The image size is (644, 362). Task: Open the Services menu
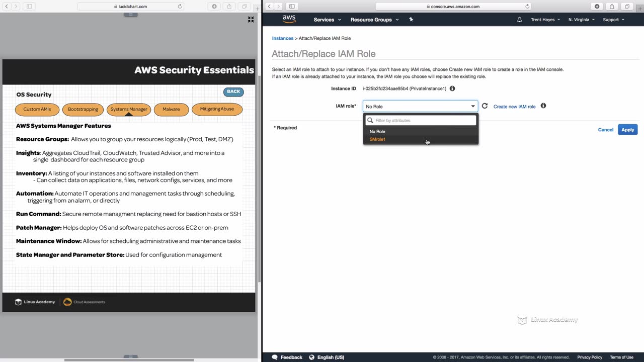click(x=327, y=20)
